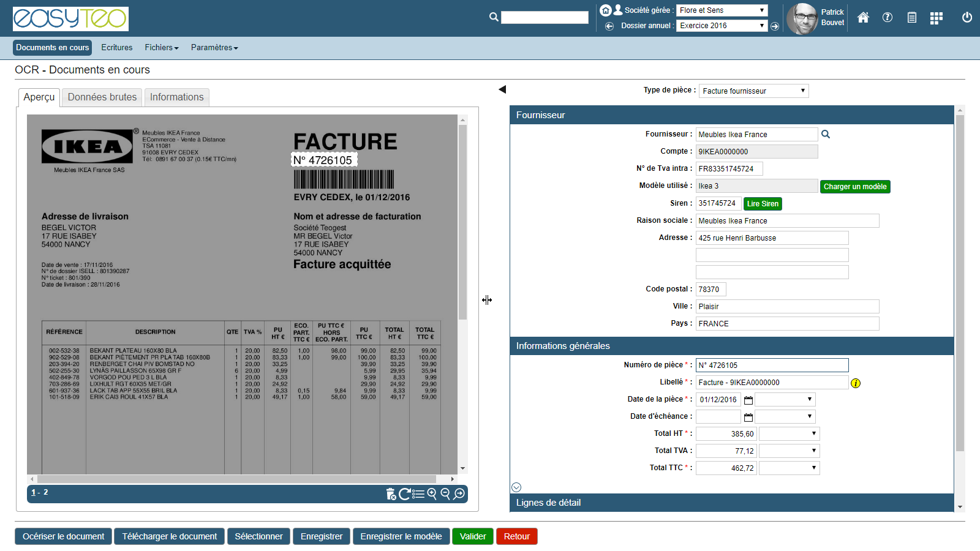Open calendar for Date de la pièce
This screenshot has height=551, width=980.
coord(748,400)
